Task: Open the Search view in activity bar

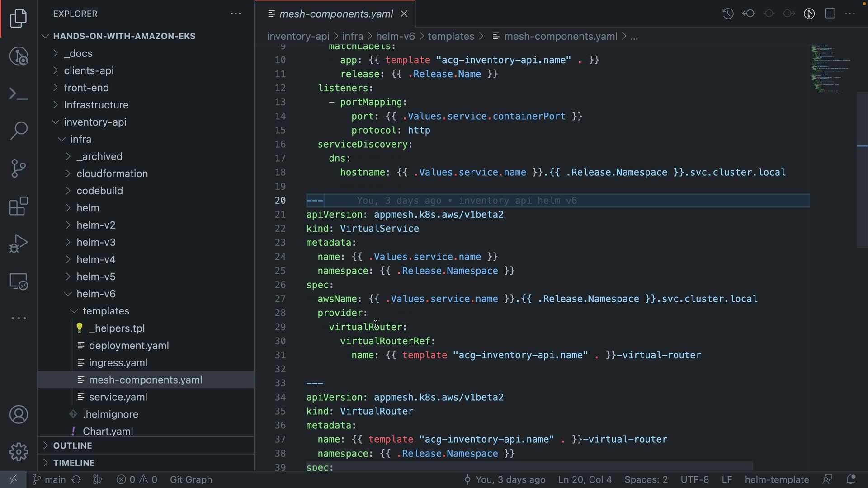Action: coord(19,131)
